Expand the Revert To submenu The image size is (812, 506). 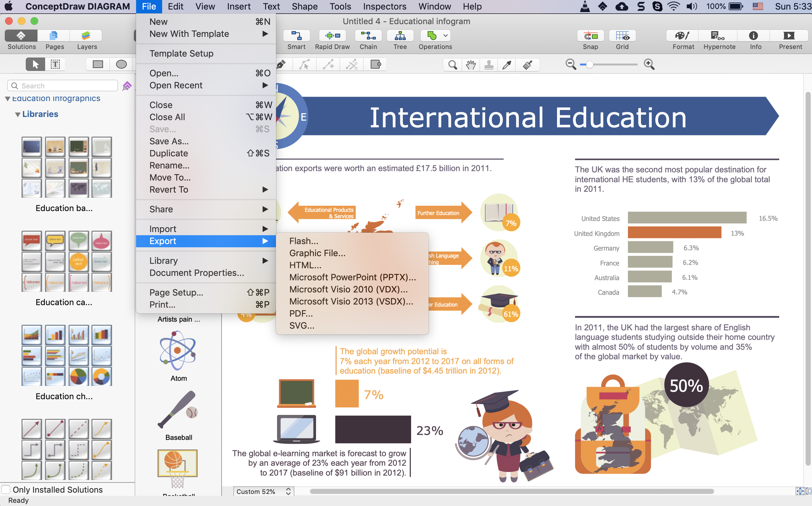[206, 189]
